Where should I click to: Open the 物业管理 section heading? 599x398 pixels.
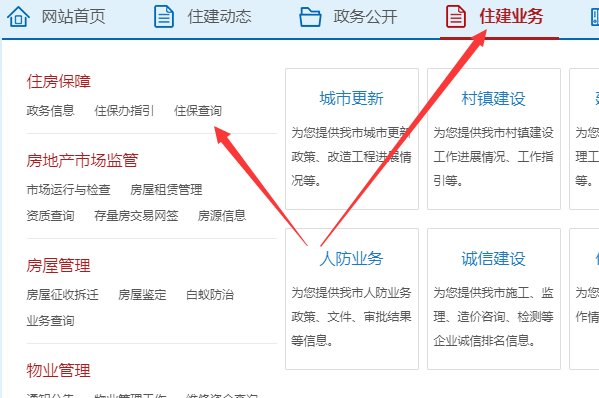[x=58, y=370]
